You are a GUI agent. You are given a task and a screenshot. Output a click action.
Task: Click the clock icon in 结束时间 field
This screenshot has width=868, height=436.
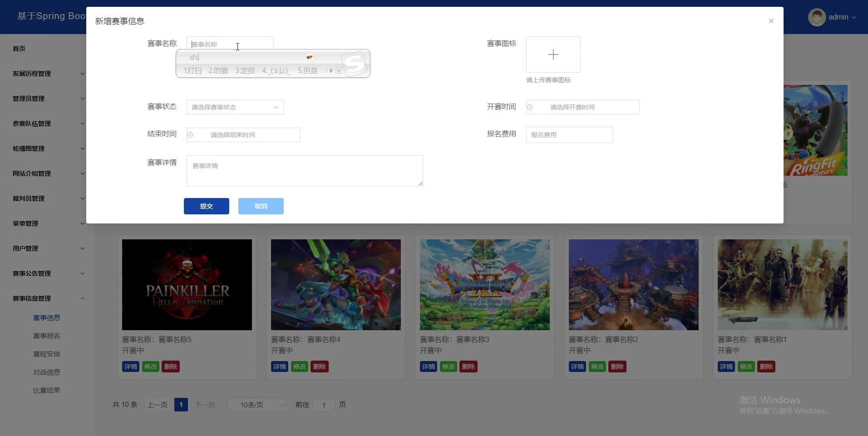[190, 135]
